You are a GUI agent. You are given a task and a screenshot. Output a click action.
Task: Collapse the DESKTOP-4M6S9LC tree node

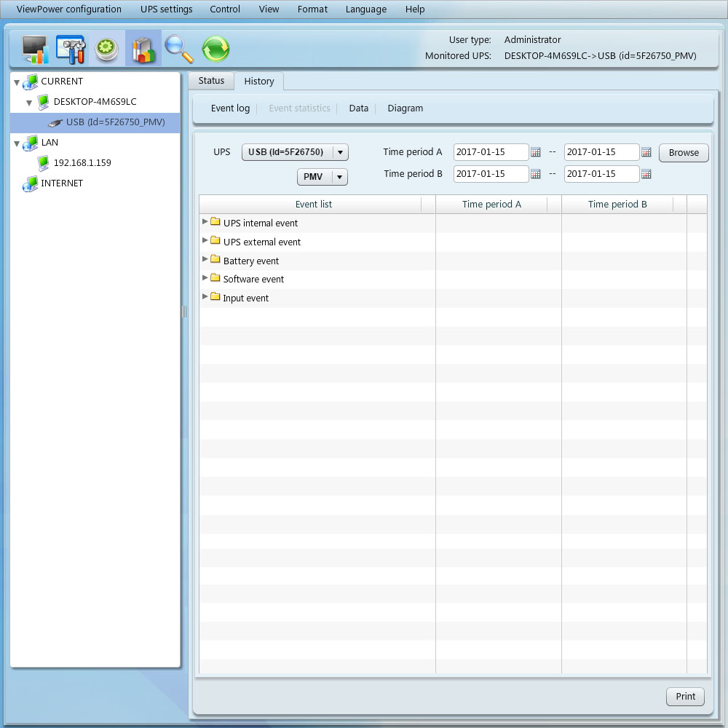[29, 103]
